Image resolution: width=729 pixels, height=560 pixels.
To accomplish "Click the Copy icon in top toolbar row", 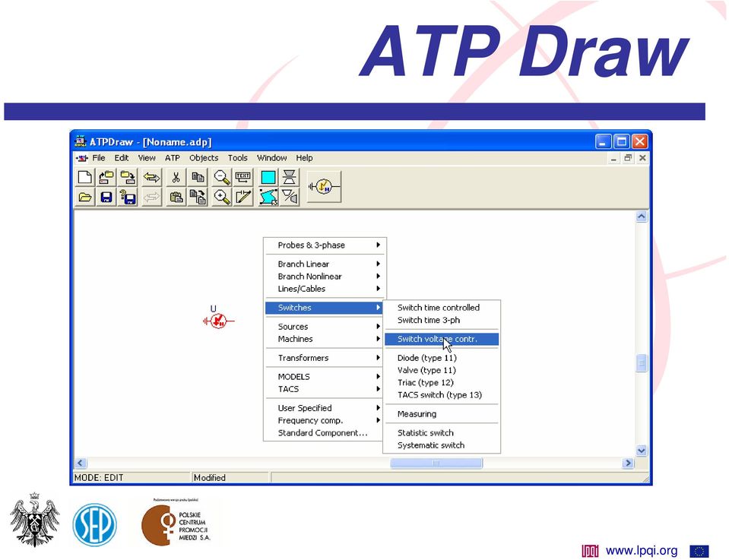I will pos(198,177).
